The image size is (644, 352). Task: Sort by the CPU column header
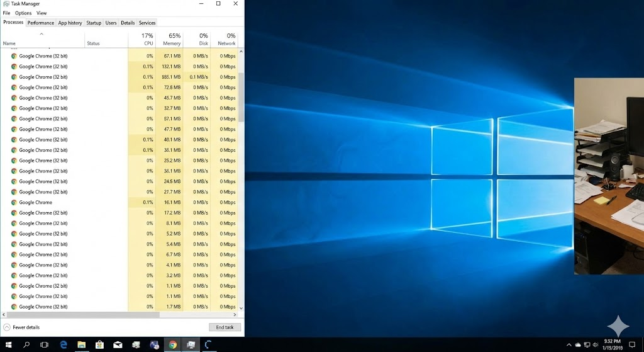click(x=142, y=40)
